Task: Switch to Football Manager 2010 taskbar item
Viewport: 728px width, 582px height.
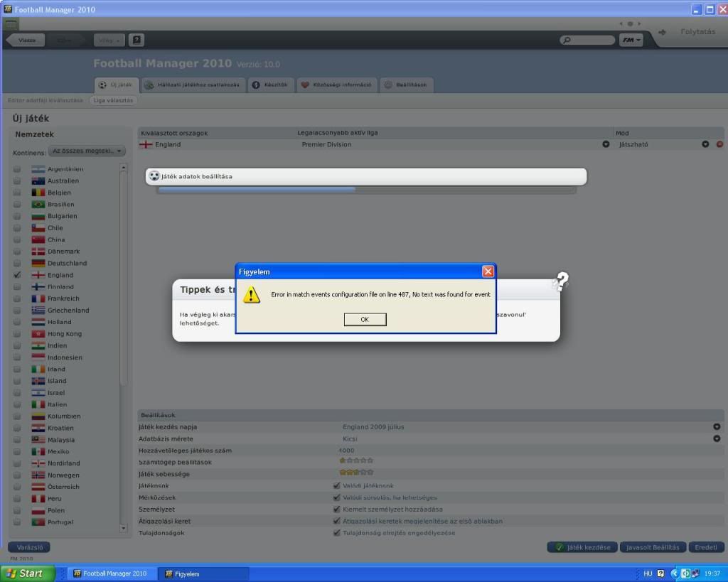Action: 110,573
